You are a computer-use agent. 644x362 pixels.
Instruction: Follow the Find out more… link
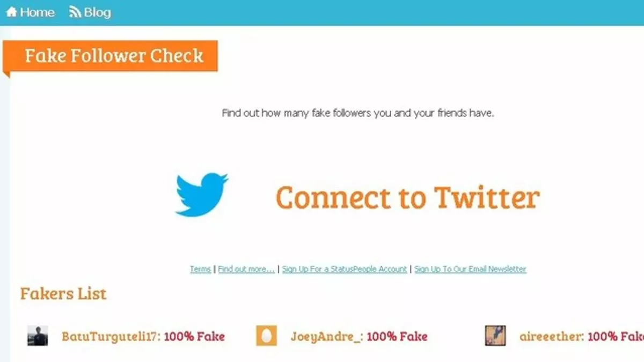pyautogui.click(x=246, y=269)
